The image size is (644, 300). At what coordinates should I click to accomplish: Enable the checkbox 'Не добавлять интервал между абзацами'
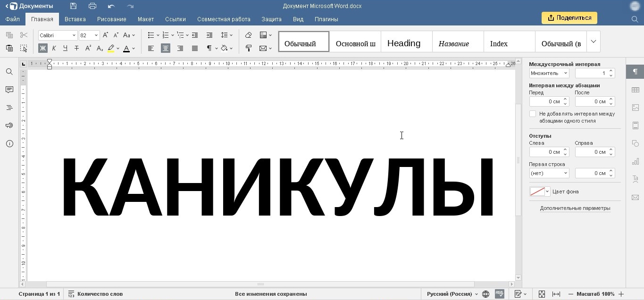533,113
